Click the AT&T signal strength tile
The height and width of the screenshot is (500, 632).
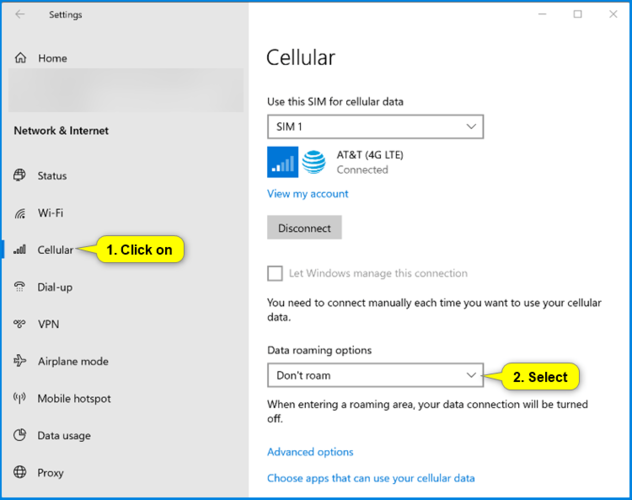pyautogui.click(x=283, y=162)
